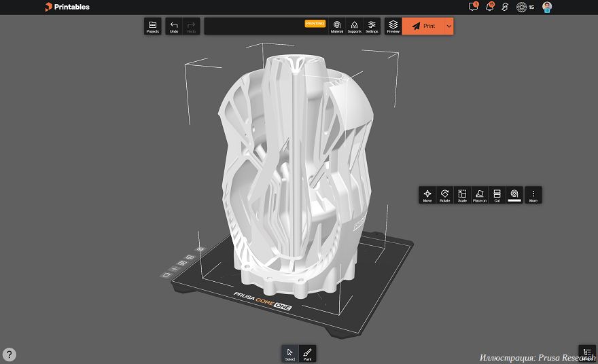598x364 pixels.
Task: Open the object list panel icon
Action: (x=587, y=353)
